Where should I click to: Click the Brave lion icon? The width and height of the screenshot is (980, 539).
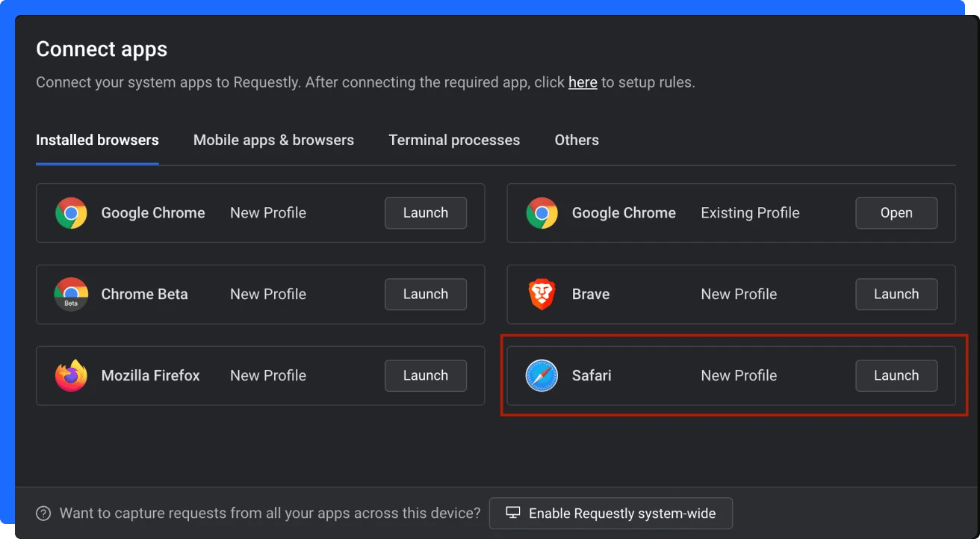542,294
